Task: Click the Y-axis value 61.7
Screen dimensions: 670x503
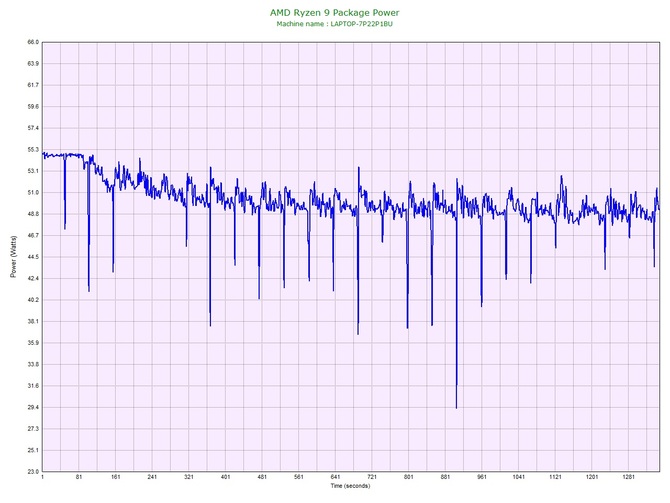Action: point(33,85)
